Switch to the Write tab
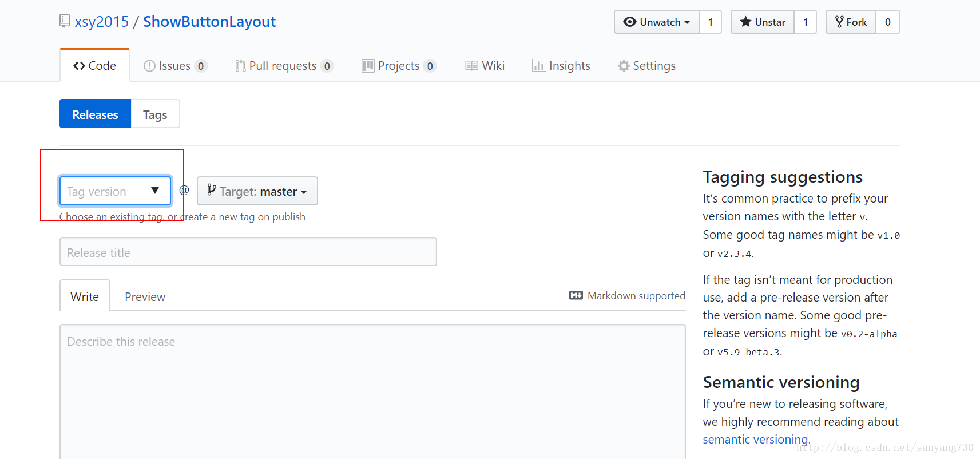Screen dimensions: 980x459 pyautogui.click(x=85, y=296)
